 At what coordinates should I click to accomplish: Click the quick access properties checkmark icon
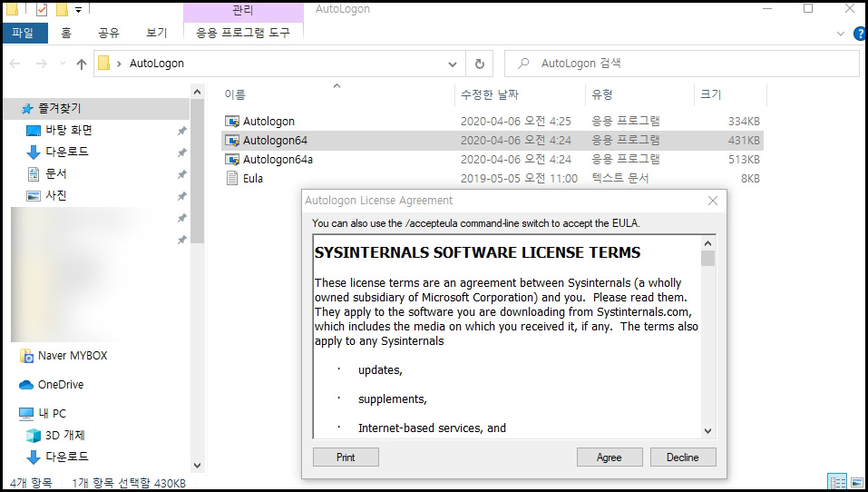coord(42,9)
